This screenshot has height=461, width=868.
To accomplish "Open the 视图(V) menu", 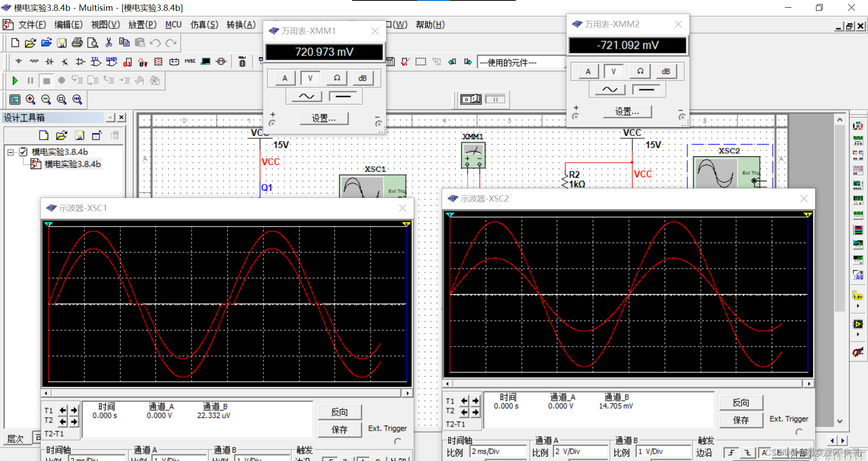I will (105, 25).
